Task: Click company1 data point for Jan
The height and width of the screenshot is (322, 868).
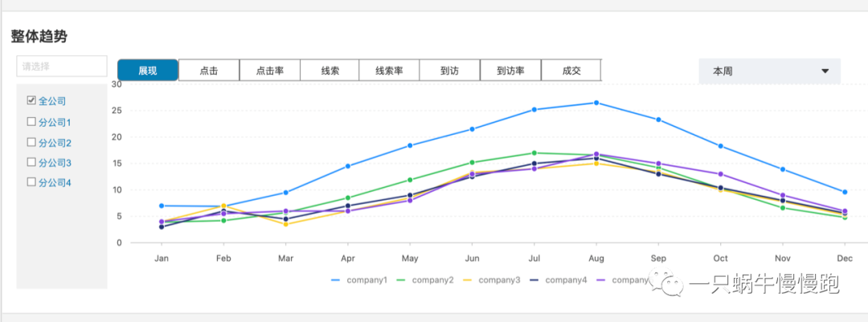Action: (x=162, y=206)
